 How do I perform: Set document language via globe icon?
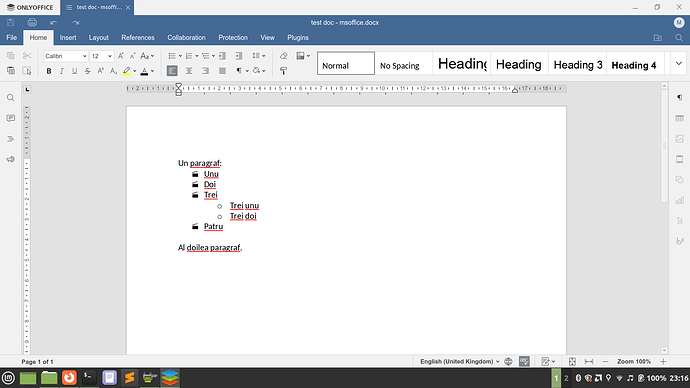pos(508,362)
